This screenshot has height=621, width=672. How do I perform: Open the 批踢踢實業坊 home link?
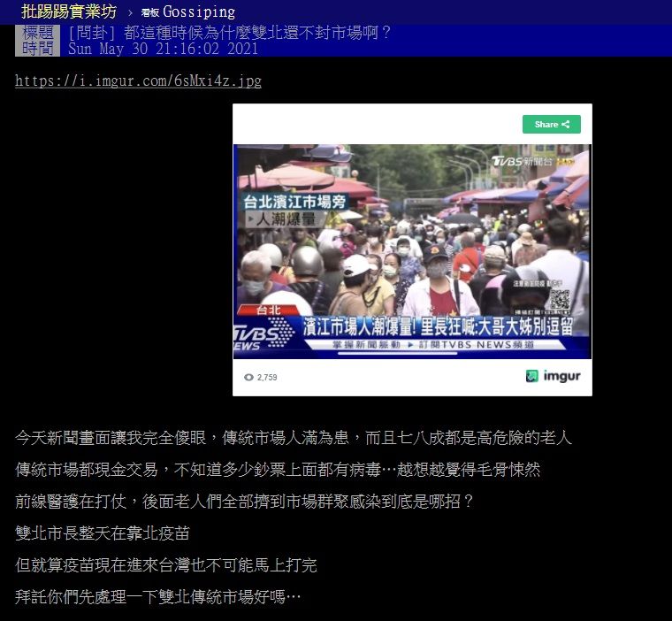[69, 11]
